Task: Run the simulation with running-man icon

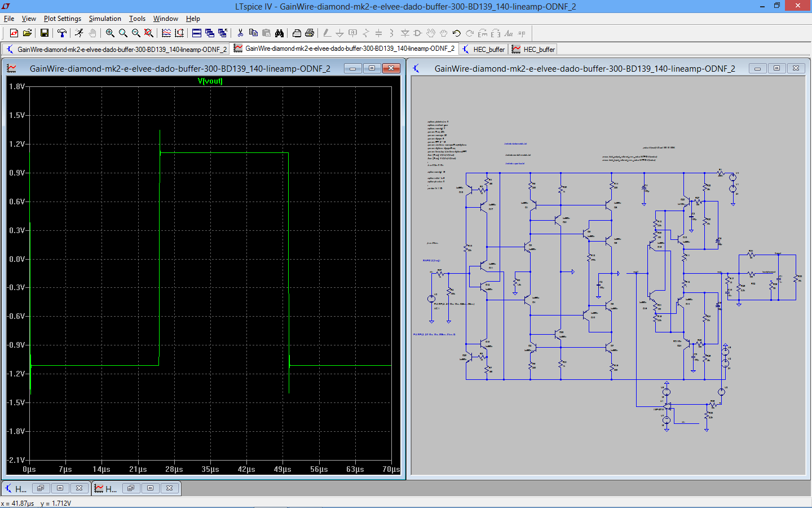Action: point(80,33)
